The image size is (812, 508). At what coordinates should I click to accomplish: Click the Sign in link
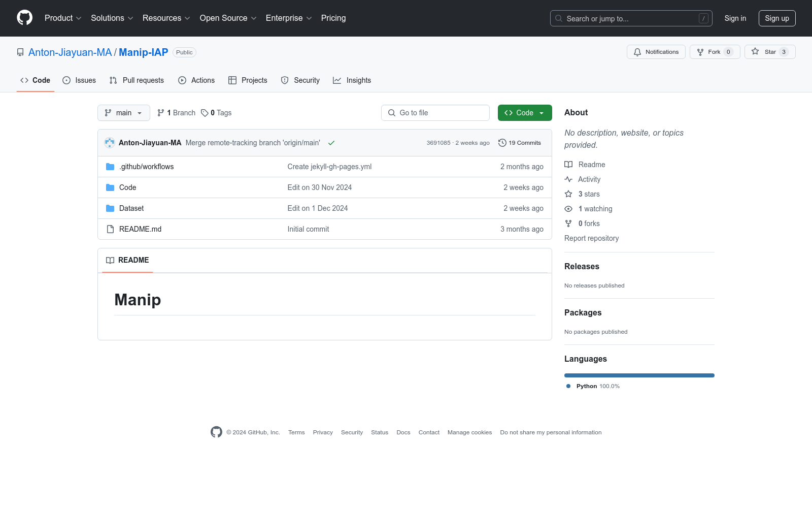[x=735, y=18]
